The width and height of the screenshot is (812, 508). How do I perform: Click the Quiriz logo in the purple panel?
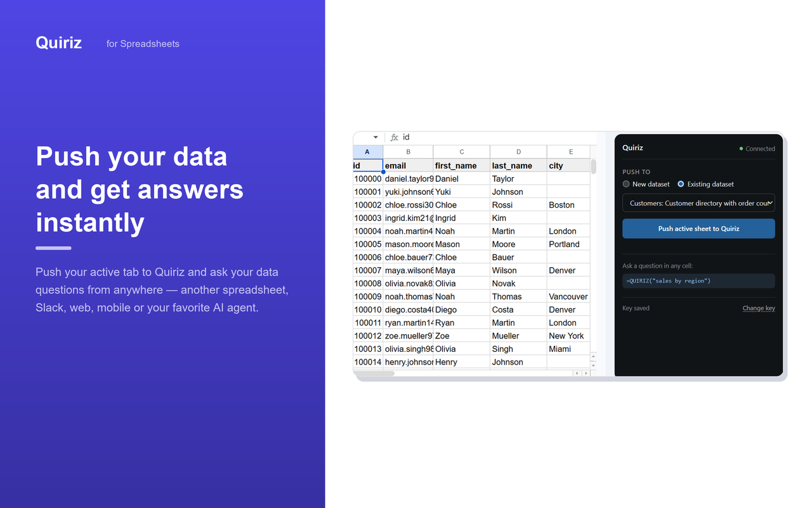(59, 43)
